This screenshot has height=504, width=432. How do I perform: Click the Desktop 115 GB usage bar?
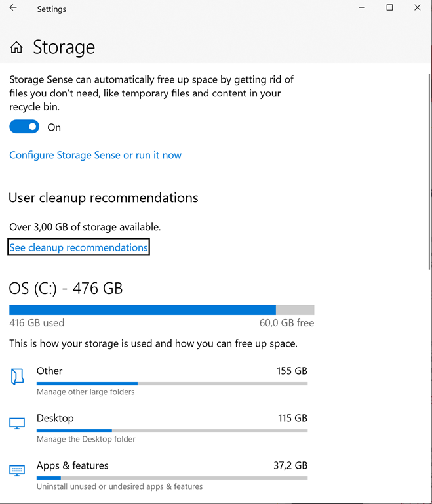pyautogui.click(x=172, y=430)
